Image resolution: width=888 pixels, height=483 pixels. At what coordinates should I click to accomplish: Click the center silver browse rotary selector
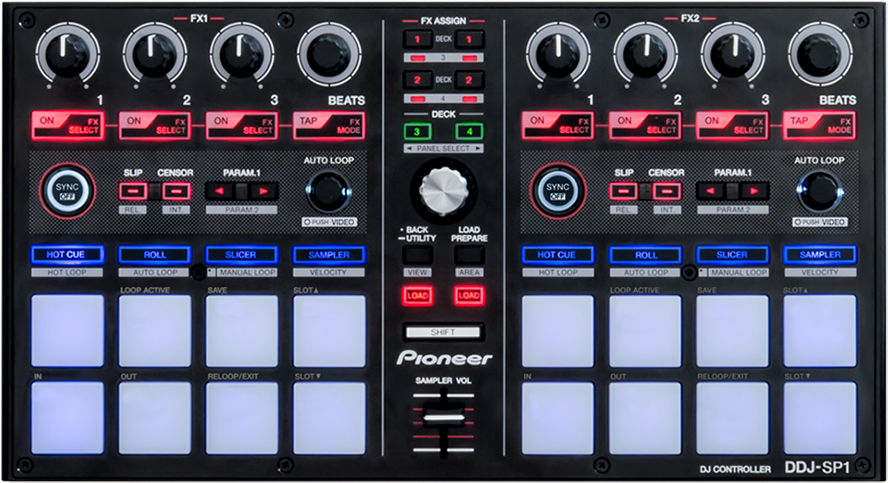click(x=443, y=190)
